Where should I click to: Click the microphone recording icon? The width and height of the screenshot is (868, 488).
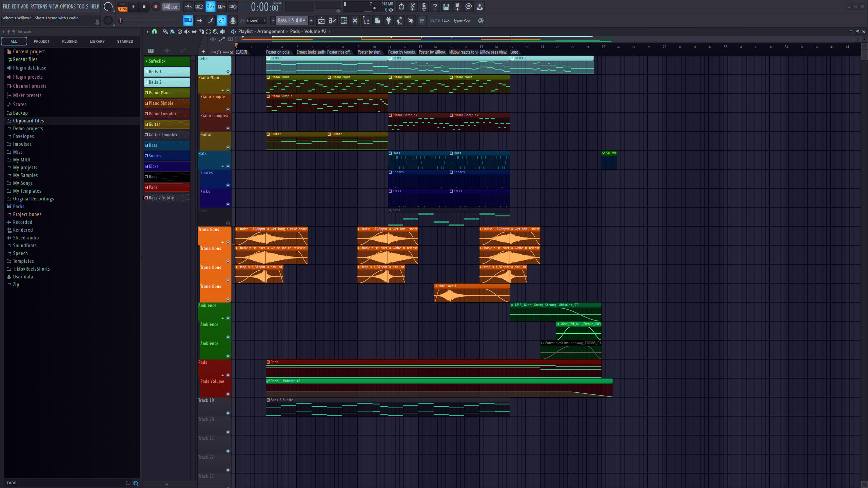(x=423, y=6)
